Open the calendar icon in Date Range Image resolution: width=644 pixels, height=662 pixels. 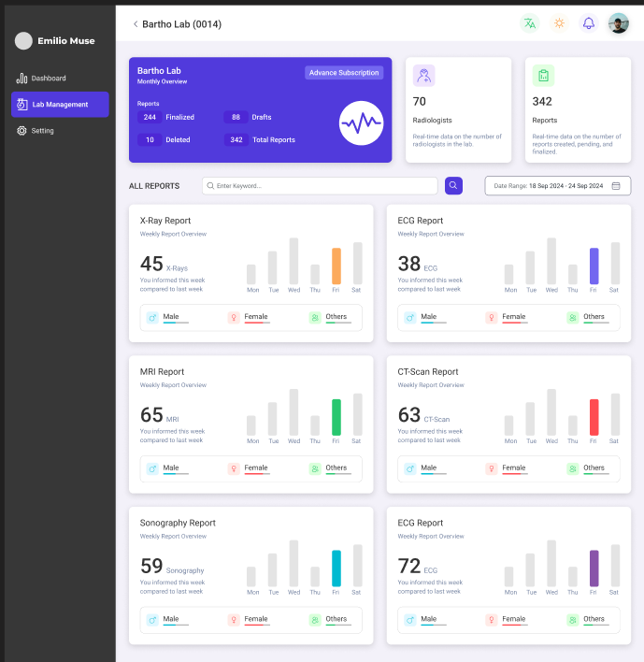point(616,186)
